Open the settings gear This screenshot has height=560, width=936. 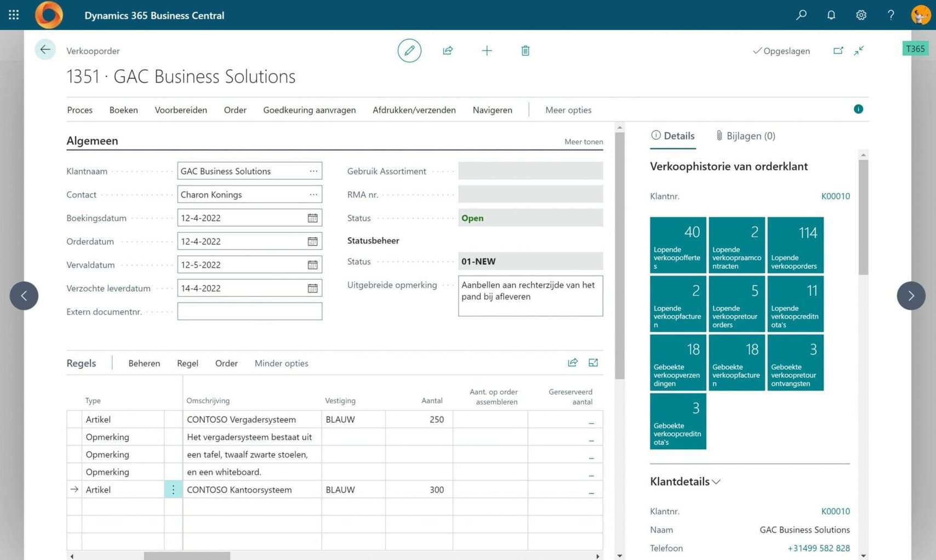(861, 15)
